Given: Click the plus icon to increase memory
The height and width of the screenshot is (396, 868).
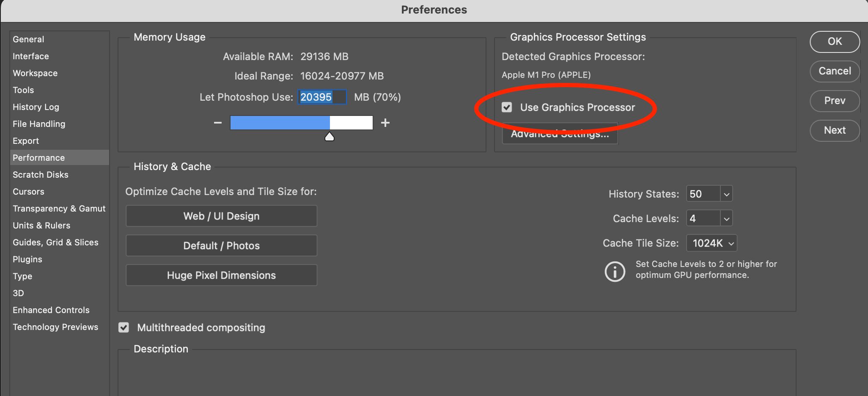Looking at the screenshot, I should pyautogui.click(x=385, y=123).
